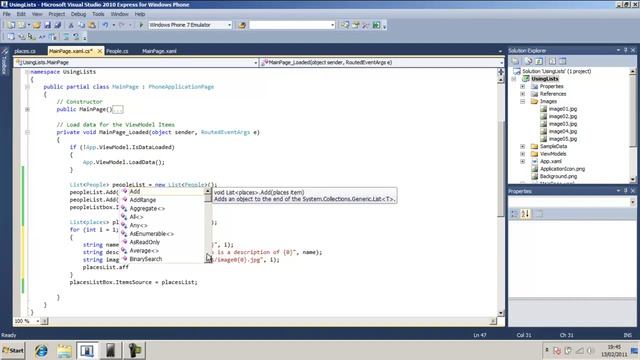Viewport: 640px width, 360px height.
Task: Toggle Show All Files in Solution Explorer
Action: (528, 61)
